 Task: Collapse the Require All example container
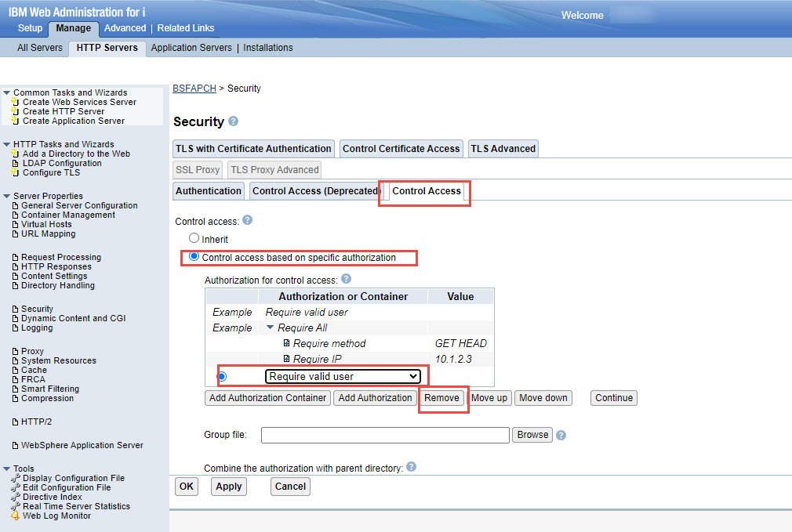tap(271, 327)
